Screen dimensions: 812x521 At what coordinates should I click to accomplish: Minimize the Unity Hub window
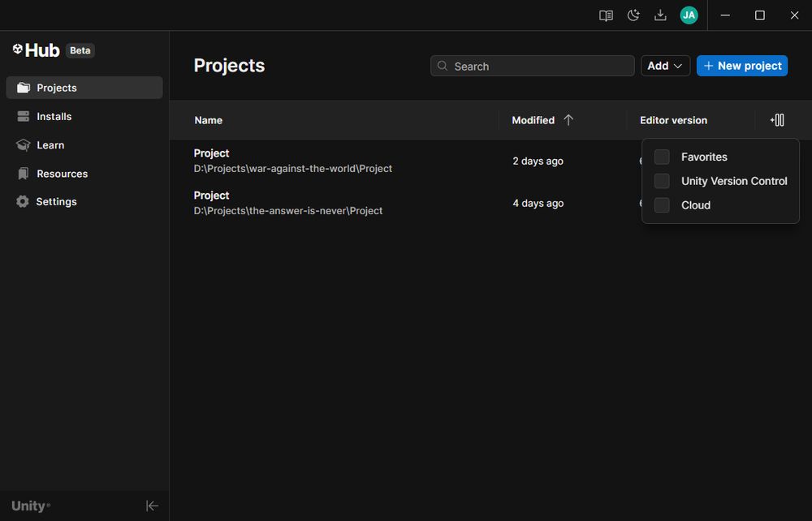725,15
